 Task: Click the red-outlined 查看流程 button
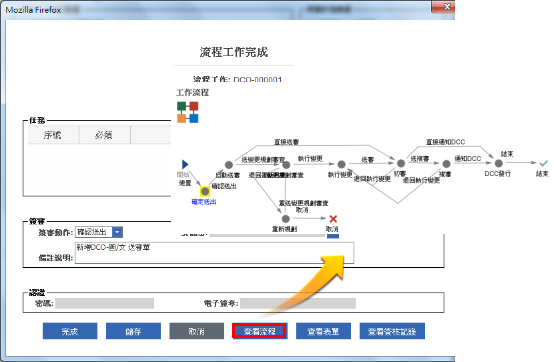pos(260,331)
